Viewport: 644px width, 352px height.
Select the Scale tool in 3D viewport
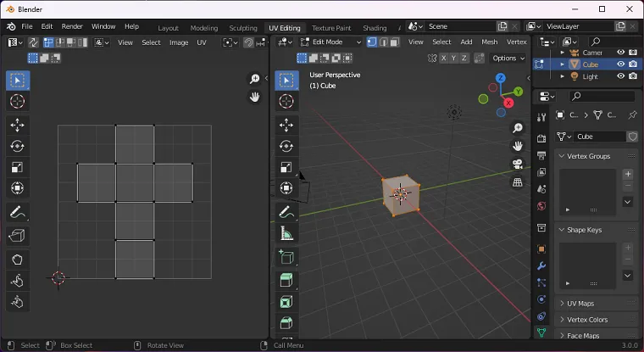(286, 167)
